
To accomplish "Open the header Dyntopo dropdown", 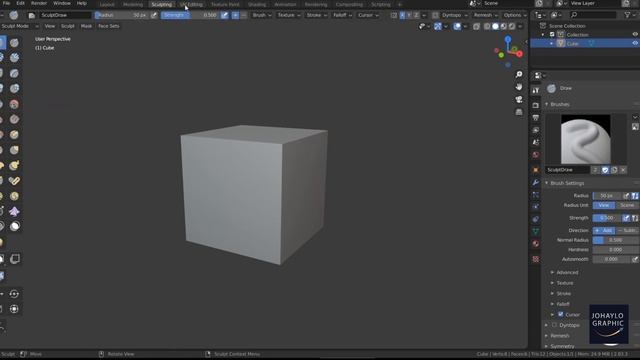I will pos(455,15).
